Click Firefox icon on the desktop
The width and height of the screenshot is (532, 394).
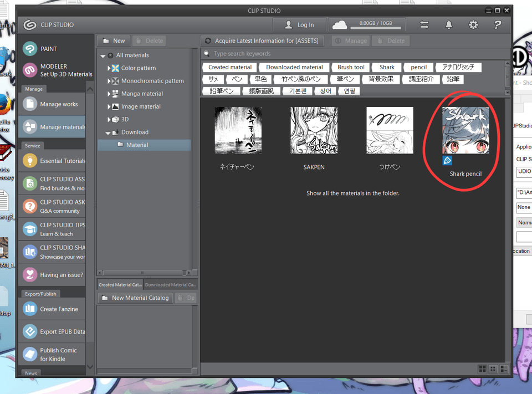click(5, 105)
